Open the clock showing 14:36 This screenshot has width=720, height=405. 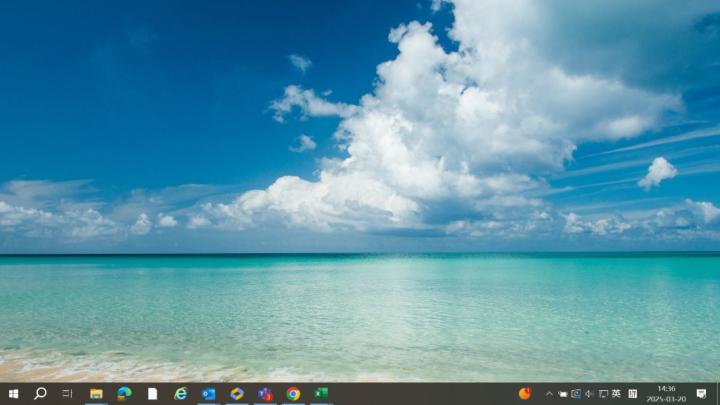[666, 394]
